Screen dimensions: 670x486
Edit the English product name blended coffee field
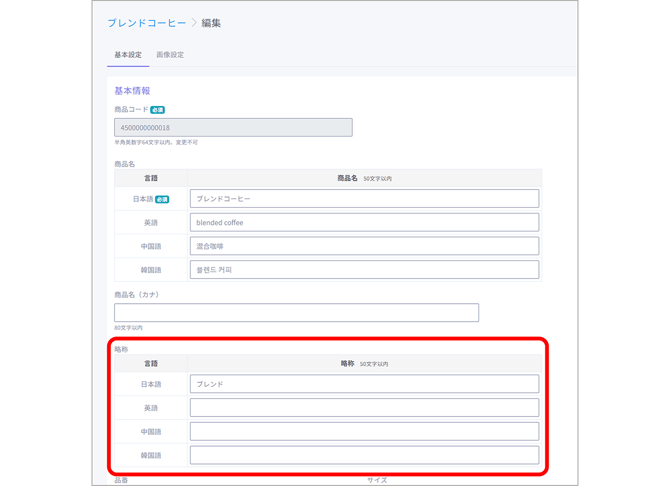coord(364,222)
